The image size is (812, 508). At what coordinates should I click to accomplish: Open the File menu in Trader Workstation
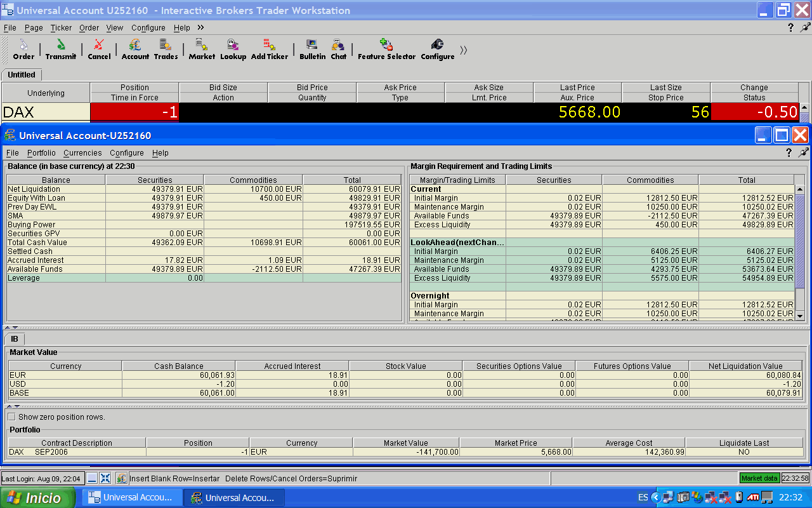pos(10,28)
